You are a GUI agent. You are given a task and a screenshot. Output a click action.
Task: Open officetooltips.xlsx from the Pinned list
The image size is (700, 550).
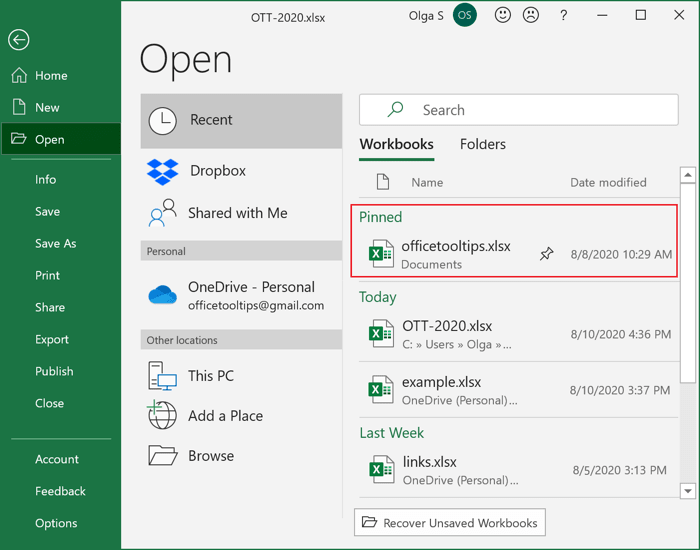519,254
